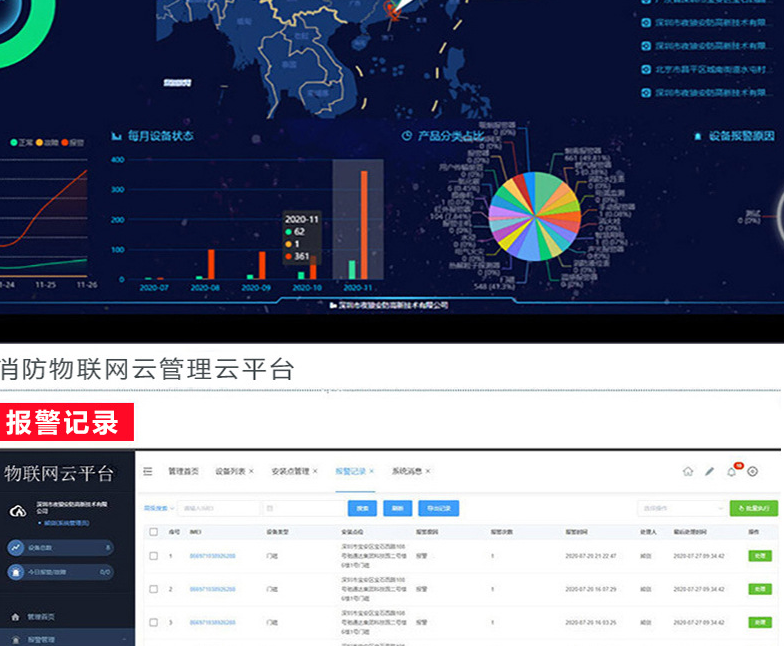Click bell icon beside 设备报警原因 title
This screenshot has width=784, height=646.
coord(698,136)
